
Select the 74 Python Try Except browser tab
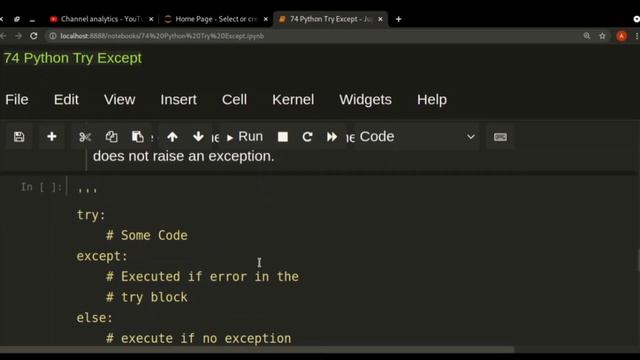click(330, 19)
